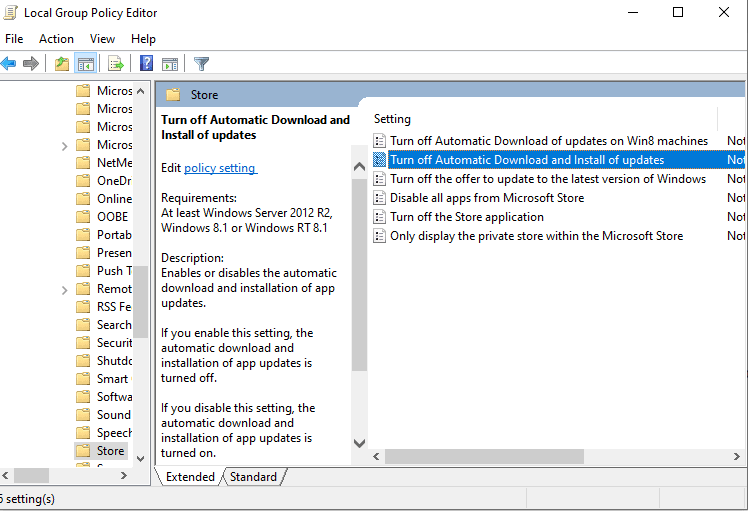This screenshot has height=511, width=748.
Task: Click settings list horizontal scroll right arrow
Action: (x=737, y=457)
